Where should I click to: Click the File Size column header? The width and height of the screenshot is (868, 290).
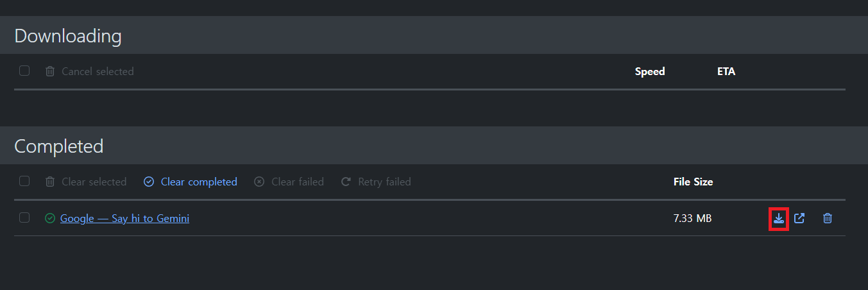(693, 182)
